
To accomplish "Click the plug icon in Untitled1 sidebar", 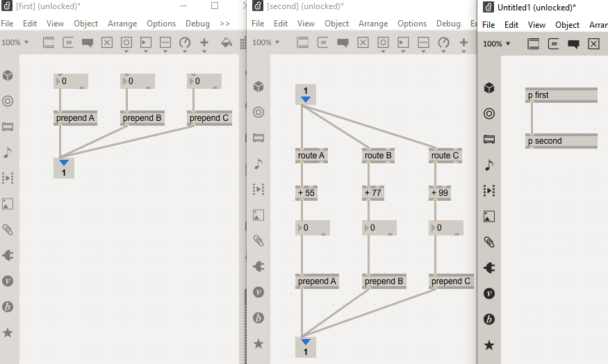I will pyautogui.click(x=489, y=267).
